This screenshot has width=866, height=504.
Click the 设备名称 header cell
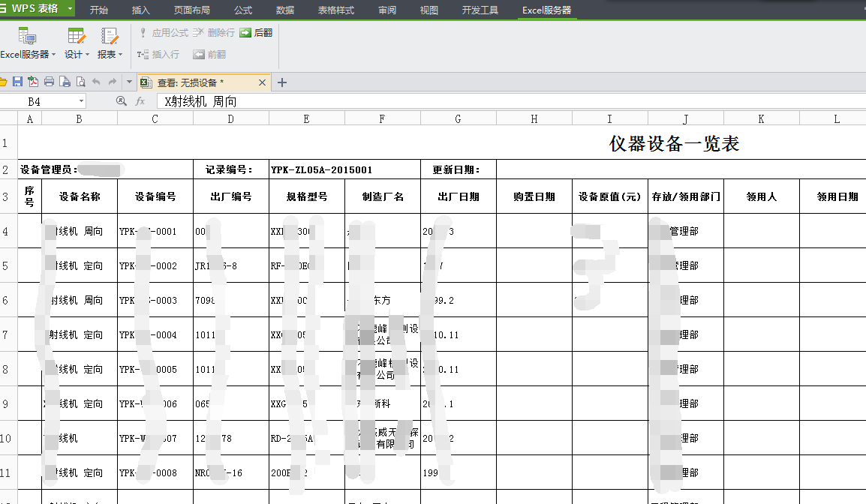click(x=80, y=196)
